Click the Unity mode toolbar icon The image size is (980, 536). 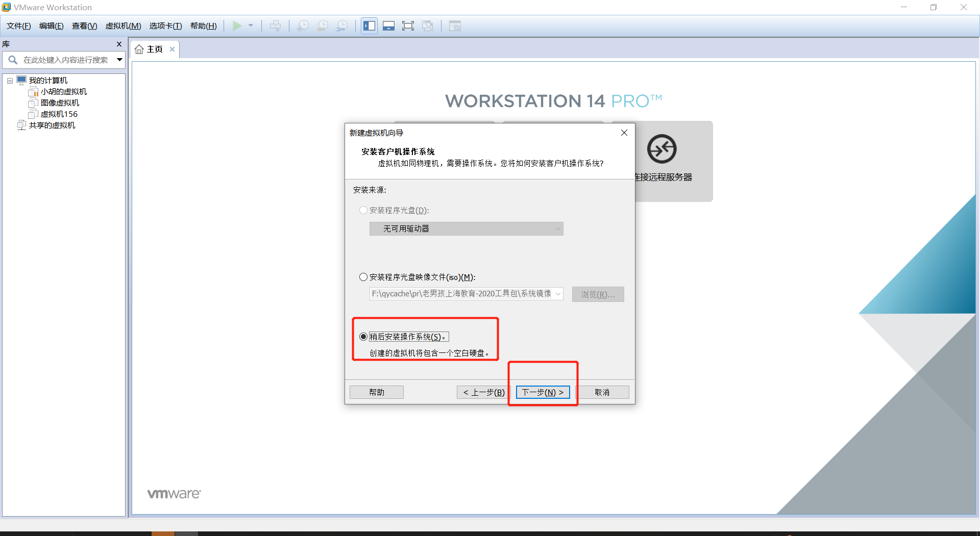(x=428, y=26)
